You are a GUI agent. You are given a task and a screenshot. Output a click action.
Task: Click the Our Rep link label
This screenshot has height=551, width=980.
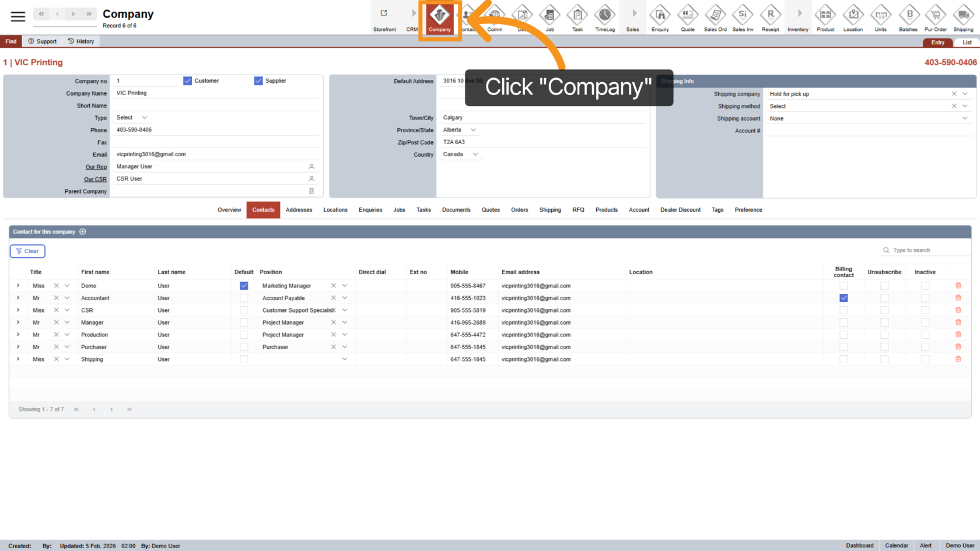pos(96,167)
